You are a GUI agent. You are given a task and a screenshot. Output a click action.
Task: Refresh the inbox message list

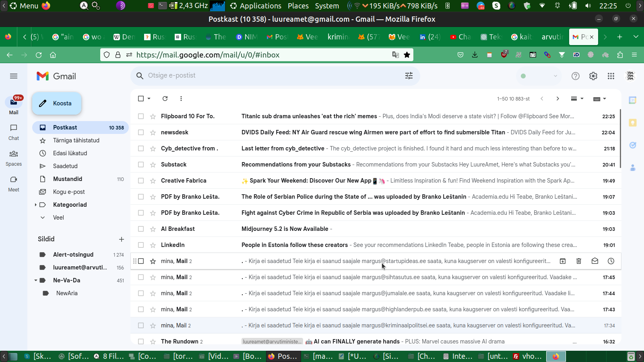pyautogui.click(x=165, y=99)
